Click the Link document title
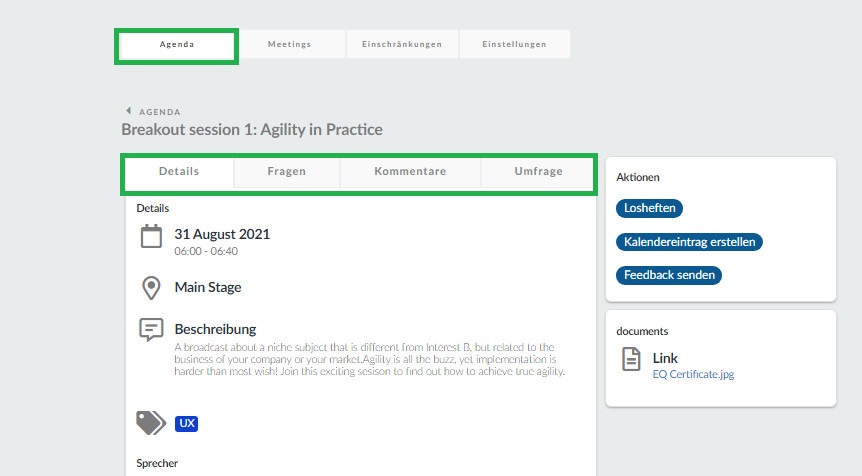 [x=665, y=358]
